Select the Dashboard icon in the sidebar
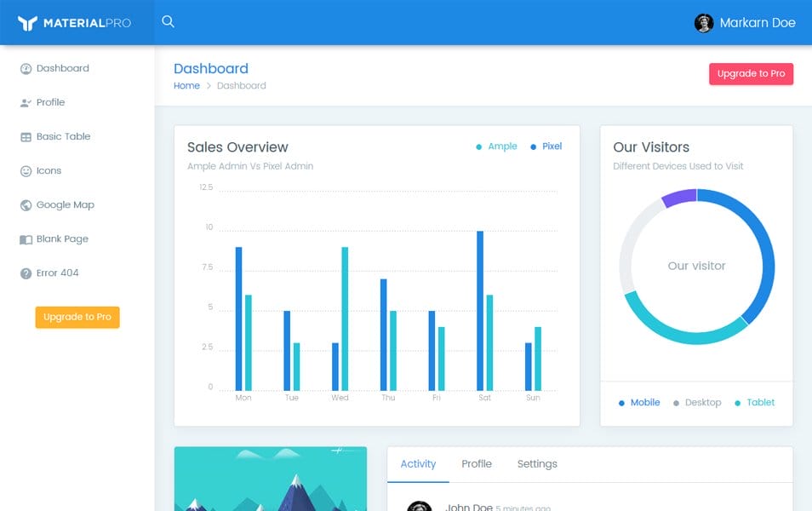This screenshot has width=812, height=511. pos(25,68)
